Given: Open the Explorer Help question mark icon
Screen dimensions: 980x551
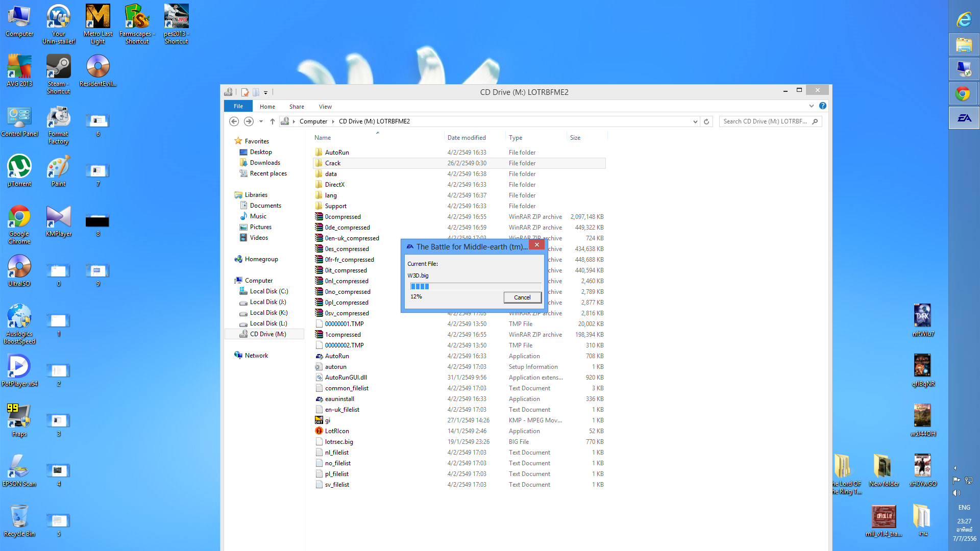Looking at the screenshot, I should coord(823,106).
